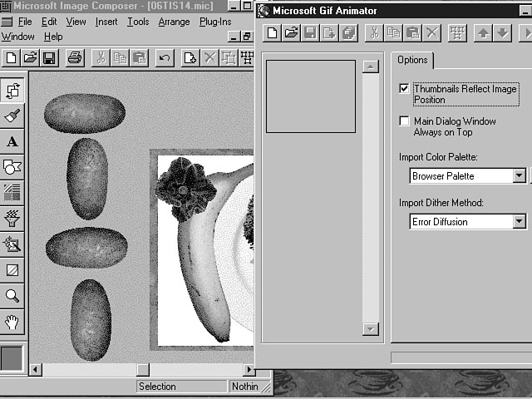The image size is (532, 399).
Task: Select the Pan hand tool
Action: point(12,322)
